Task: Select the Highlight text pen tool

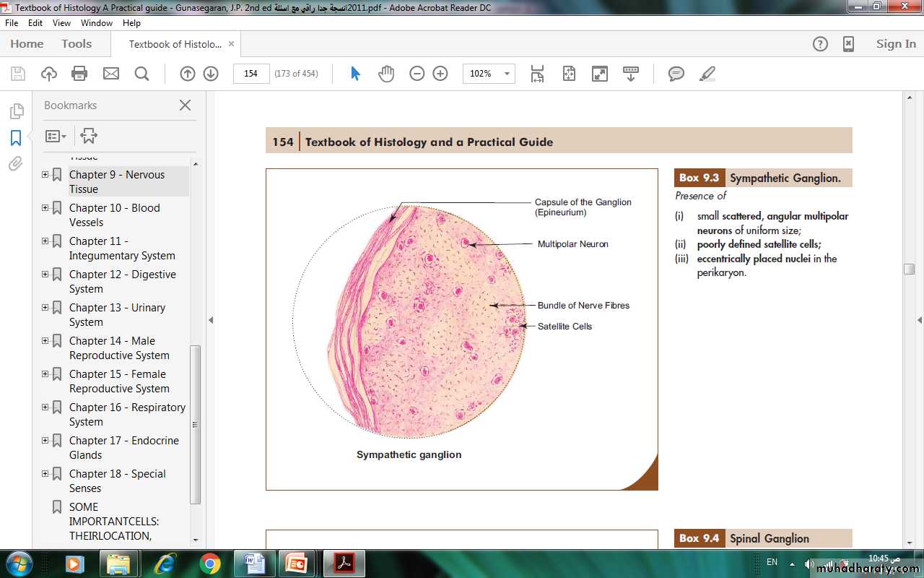Action: pyautogui.click(x=707, y=74)
